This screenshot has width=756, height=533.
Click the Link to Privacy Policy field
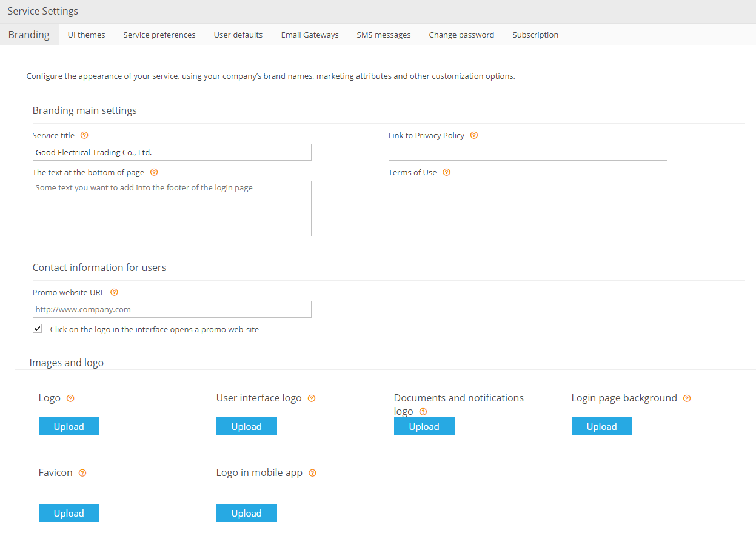528,152
